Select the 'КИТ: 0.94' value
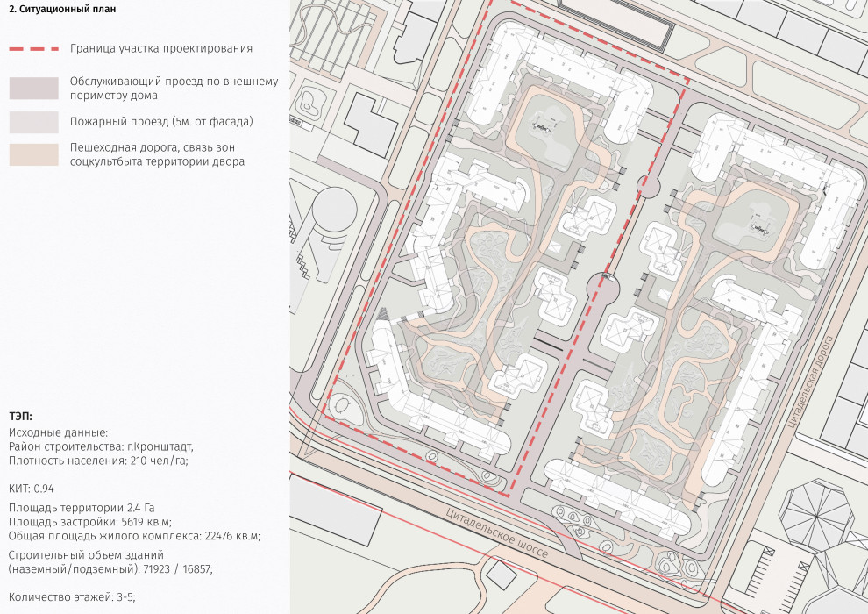Screen dimensions: 868x614 pos(32,488)
